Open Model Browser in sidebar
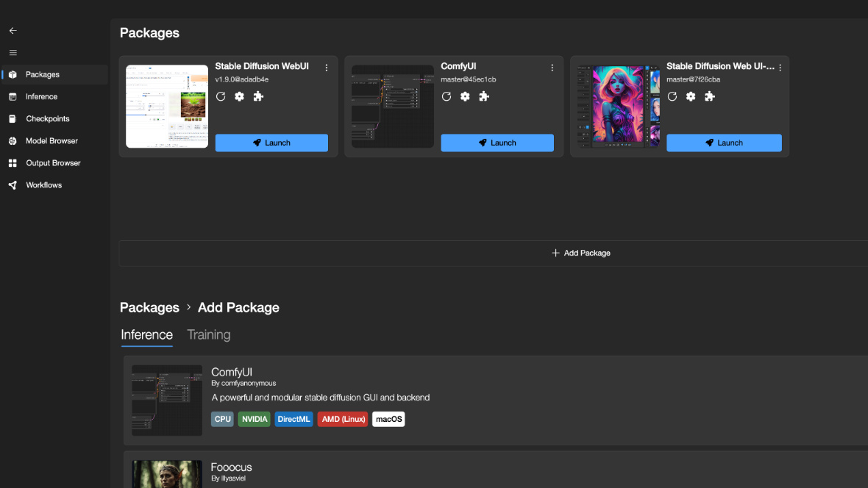Image resolution: width=868 pixels, height=488 pixels. [51, 141]
